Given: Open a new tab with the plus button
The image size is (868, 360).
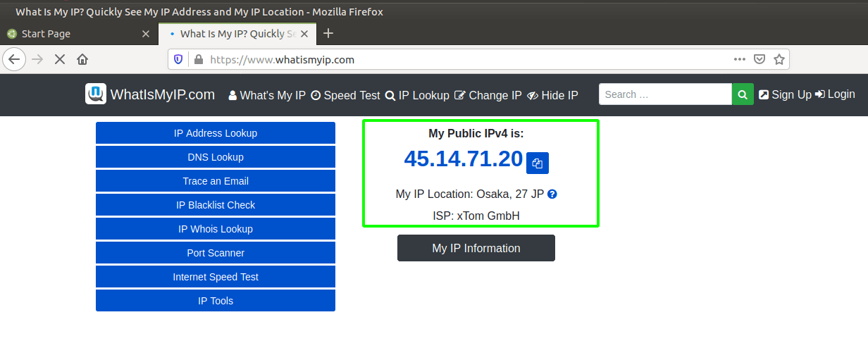Looking at the screenshot, I should [328, 33].
